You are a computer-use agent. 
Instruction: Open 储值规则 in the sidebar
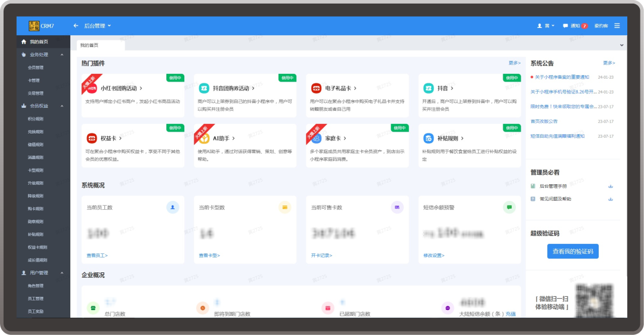point(35,144)
